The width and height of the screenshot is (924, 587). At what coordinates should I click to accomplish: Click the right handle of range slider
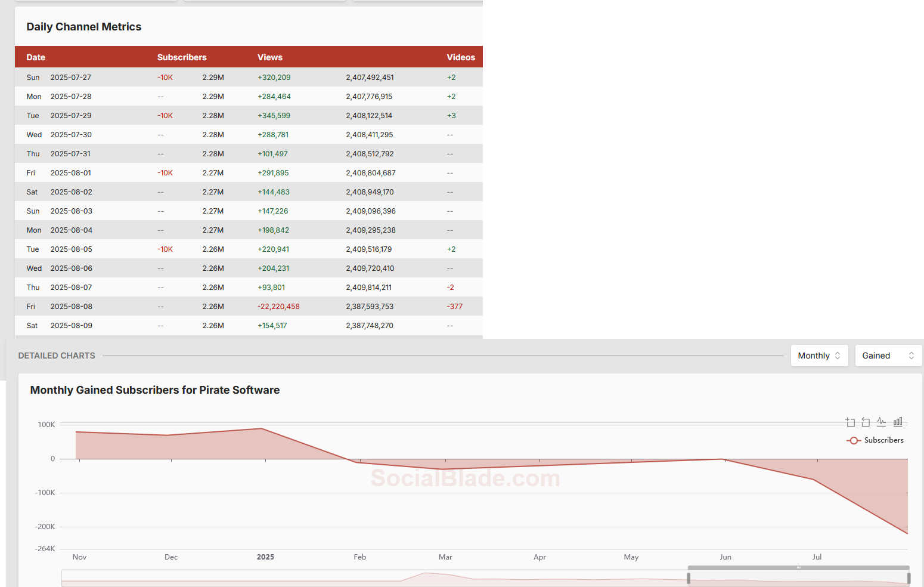click(909, 578)
